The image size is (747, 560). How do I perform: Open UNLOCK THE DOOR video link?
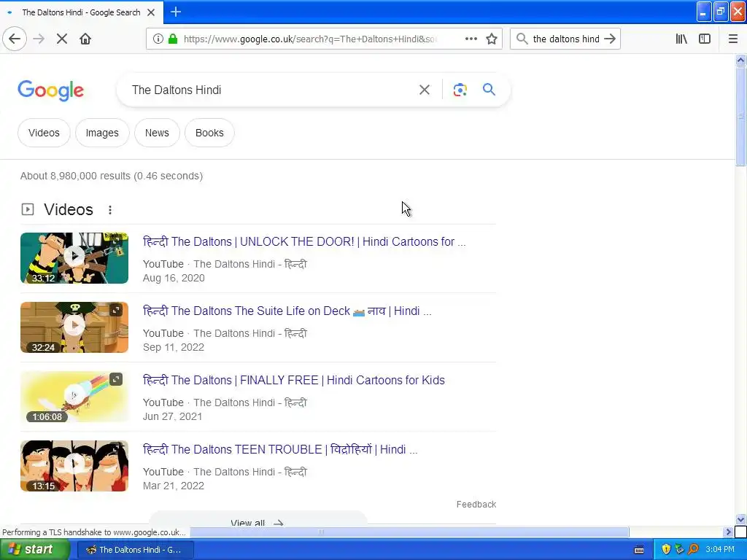[304, 242]
